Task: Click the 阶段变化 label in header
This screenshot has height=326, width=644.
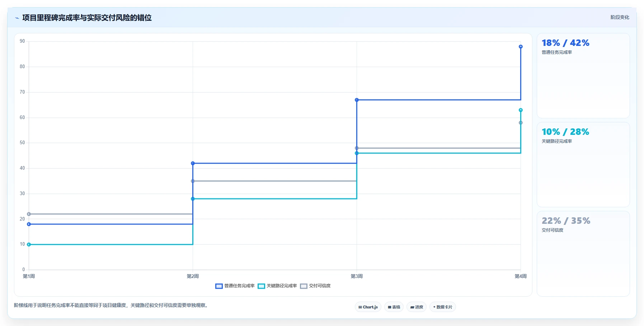Action: 620,17
